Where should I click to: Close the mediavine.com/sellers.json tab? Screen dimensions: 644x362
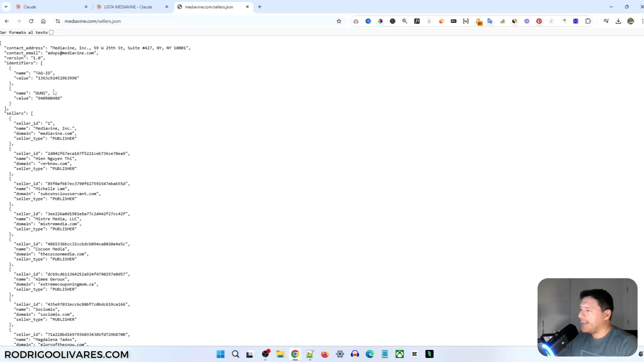(x=247, y=7)
